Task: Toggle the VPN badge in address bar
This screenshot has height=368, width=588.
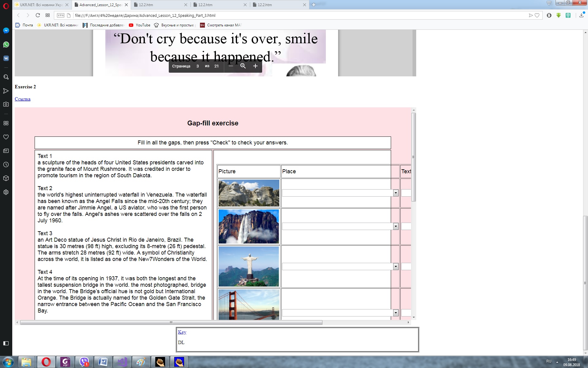Action: tap(61, 15)
